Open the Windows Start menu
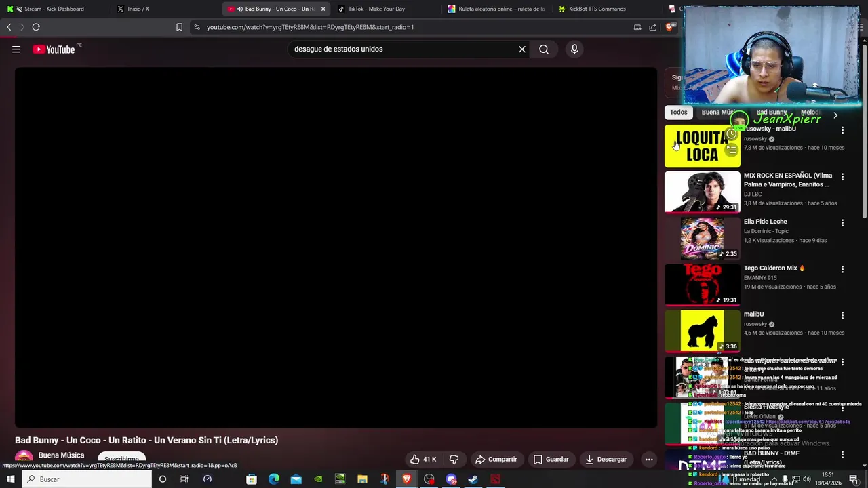The width and height of the screenshot is (868, 488). (x=11, y=479)
